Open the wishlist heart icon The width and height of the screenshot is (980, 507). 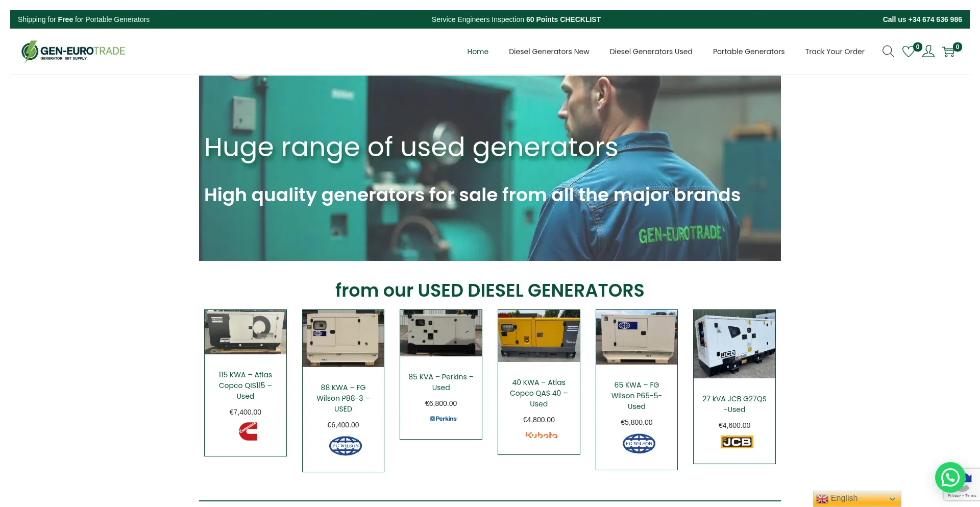tap(909, 52)
